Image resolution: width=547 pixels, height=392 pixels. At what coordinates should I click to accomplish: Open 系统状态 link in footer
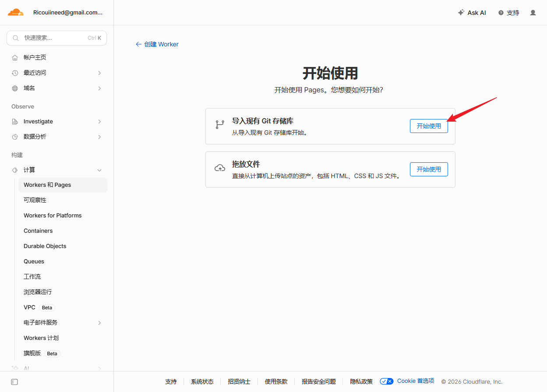point(202,381)
